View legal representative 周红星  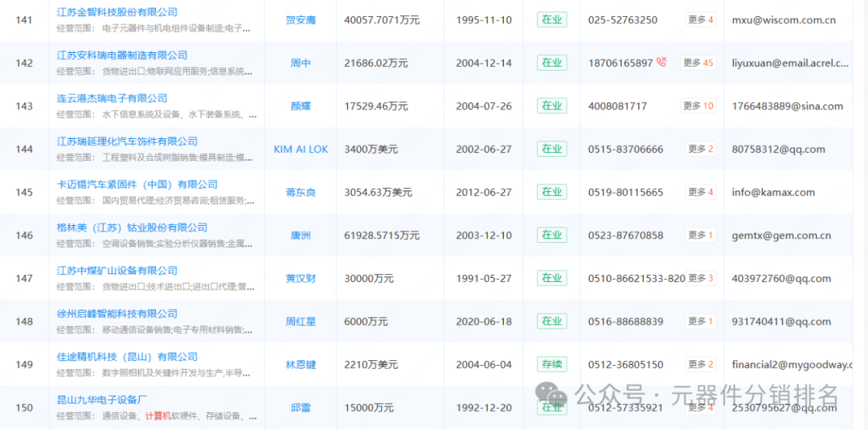(x=301, y=322)
